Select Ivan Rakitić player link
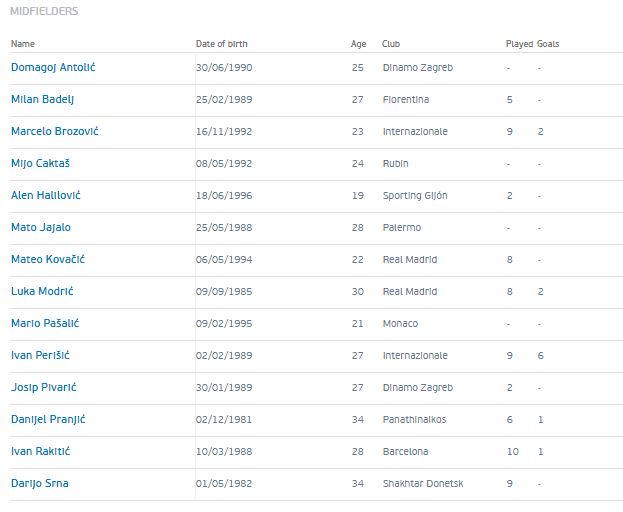 point(41,451)
